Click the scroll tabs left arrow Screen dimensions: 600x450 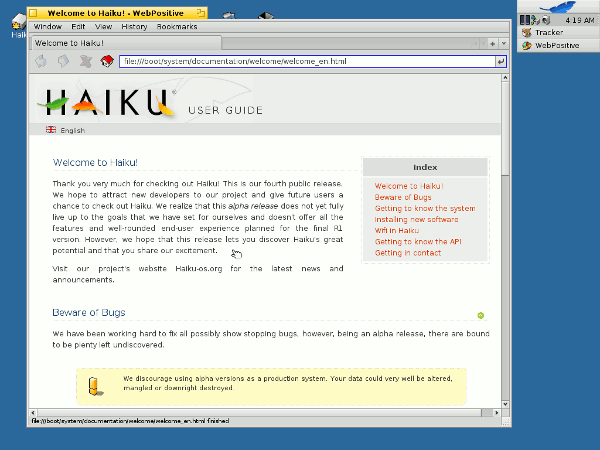pyautogui.click(x=476, y=44)
